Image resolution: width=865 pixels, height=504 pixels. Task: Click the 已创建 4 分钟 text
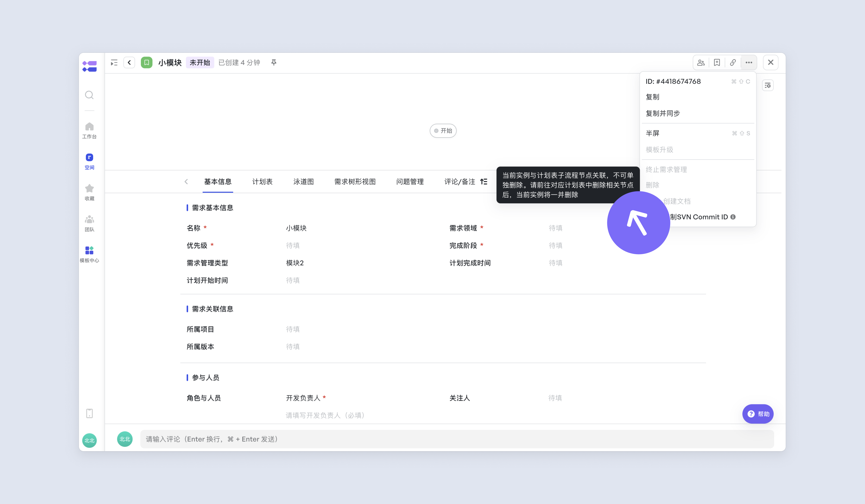(239, 62)
